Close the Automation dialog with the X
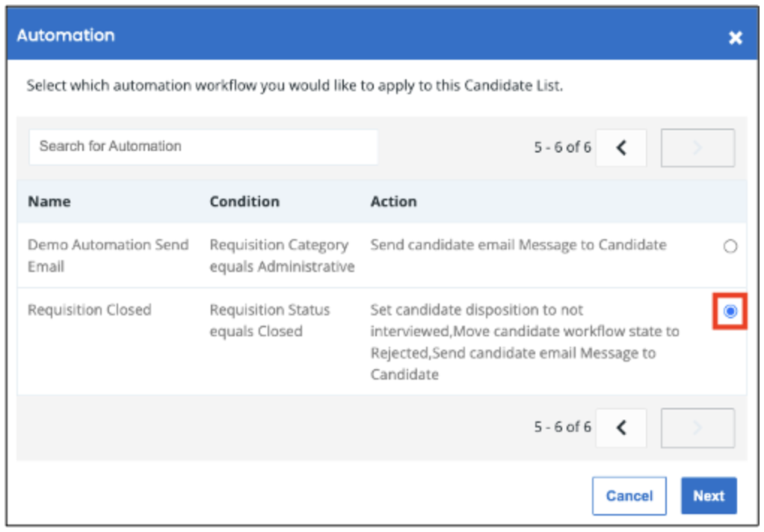This screenshot has width=764, height=532. (x=736, y=37)
